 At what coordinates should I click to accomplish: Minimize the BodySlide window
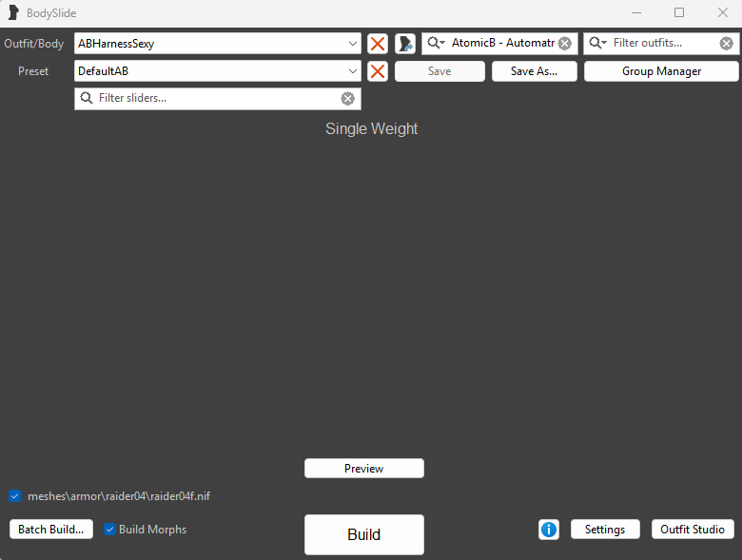(x=636, y=12)
